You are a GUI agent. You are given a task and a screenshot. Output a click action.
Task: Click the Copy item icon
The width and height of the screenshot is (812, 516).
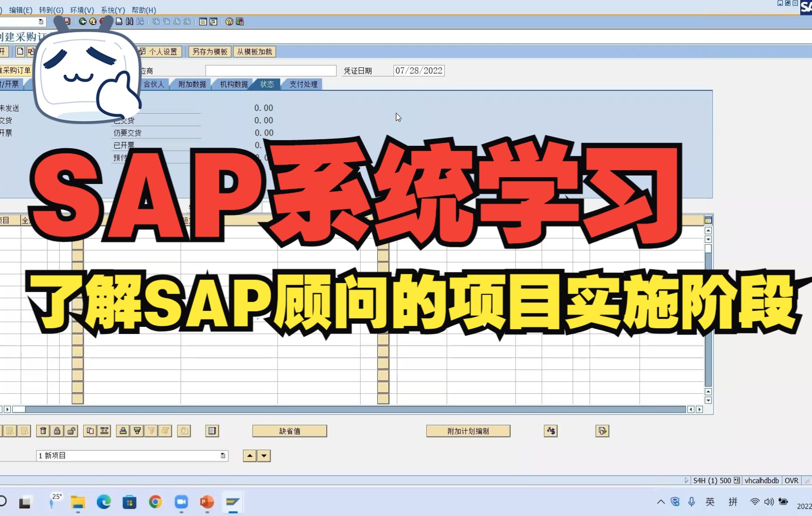(90, 431)
